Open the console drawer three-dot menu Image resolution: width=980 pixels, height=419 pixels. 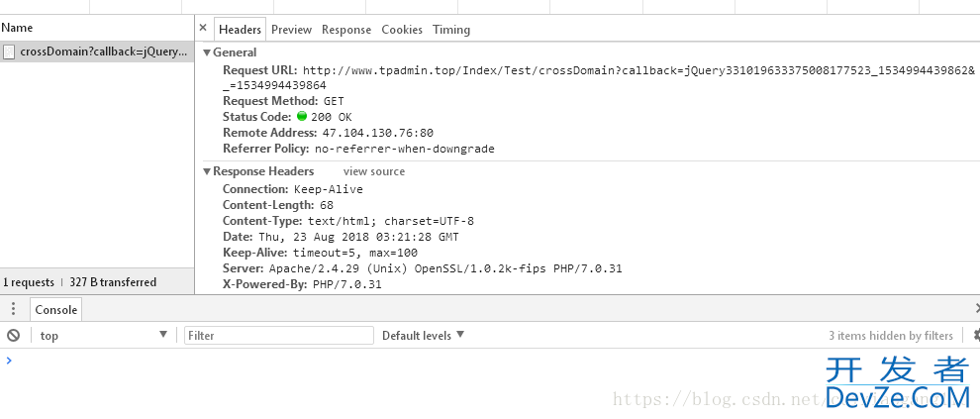[x=14, y=309]
